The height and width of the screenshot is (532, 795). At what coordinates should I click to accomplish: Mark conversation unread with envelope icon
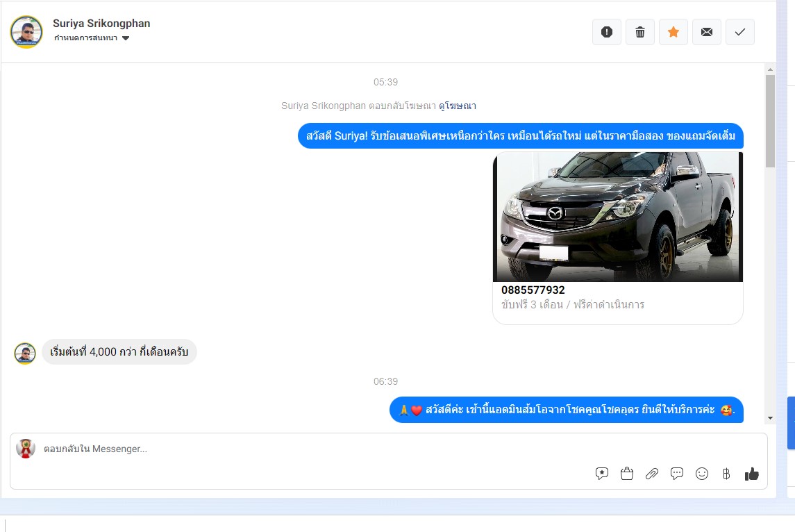pos(707,32)
